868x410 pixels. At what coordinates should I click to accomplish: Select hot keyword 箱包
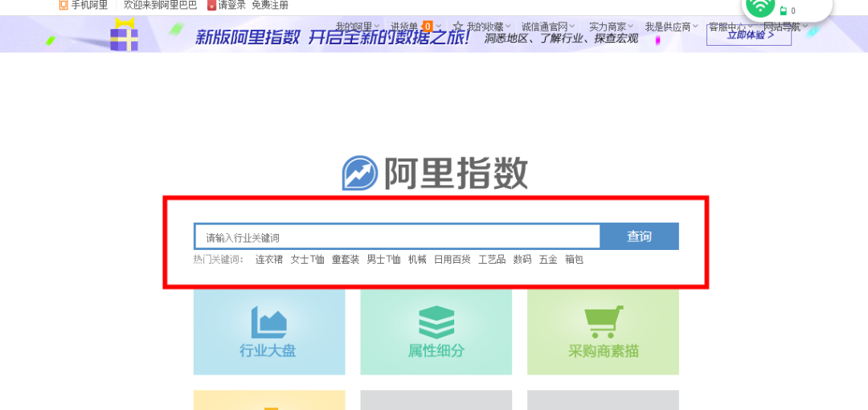click(x=574, y=260)
